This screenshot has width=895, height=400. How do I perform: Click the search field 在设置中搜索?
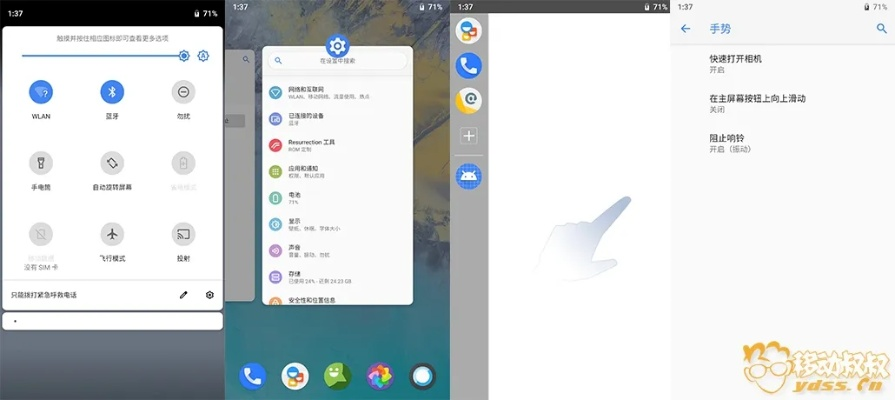pos(337,60)
